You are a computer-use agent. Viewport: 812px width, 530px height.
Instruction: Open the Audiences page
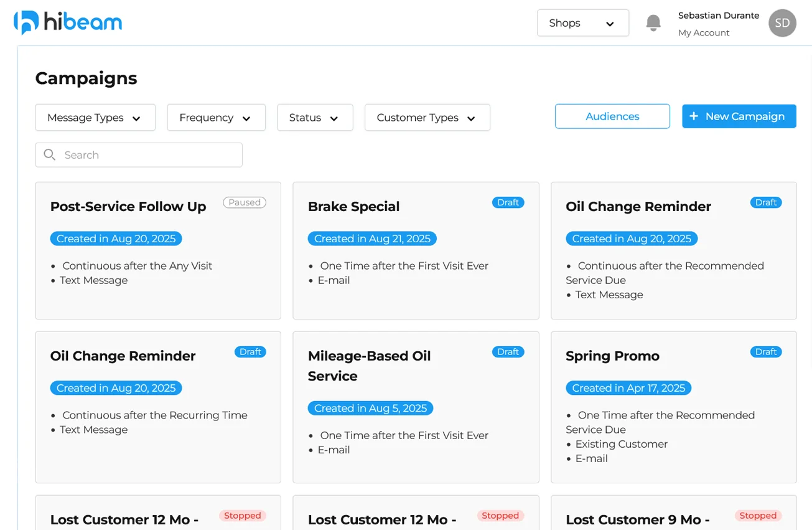(612, 116)
